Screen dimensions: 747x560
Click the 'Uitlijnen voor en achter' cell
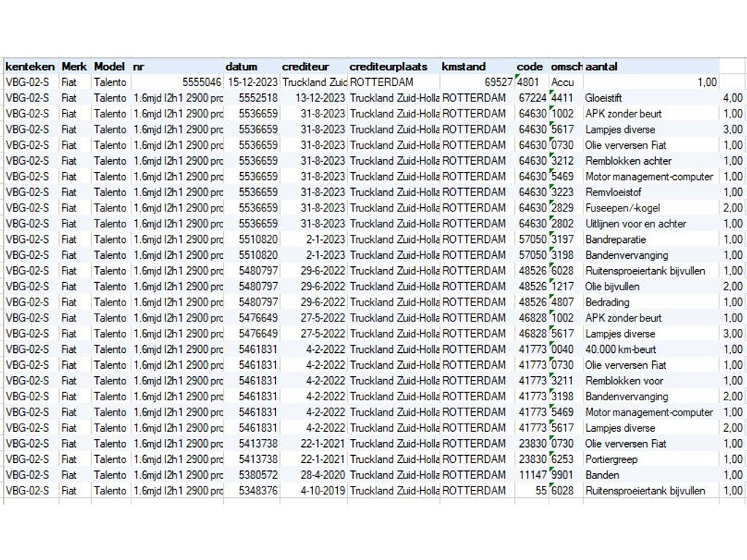651,223
